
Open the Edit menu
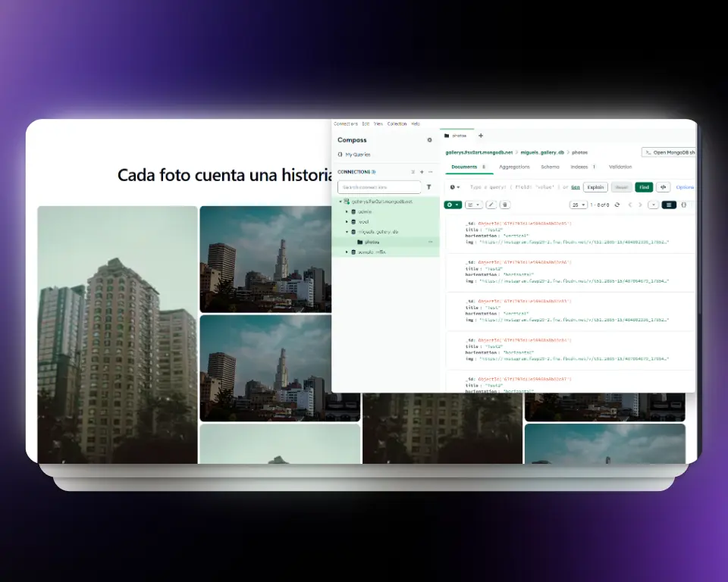click(366, 124)
